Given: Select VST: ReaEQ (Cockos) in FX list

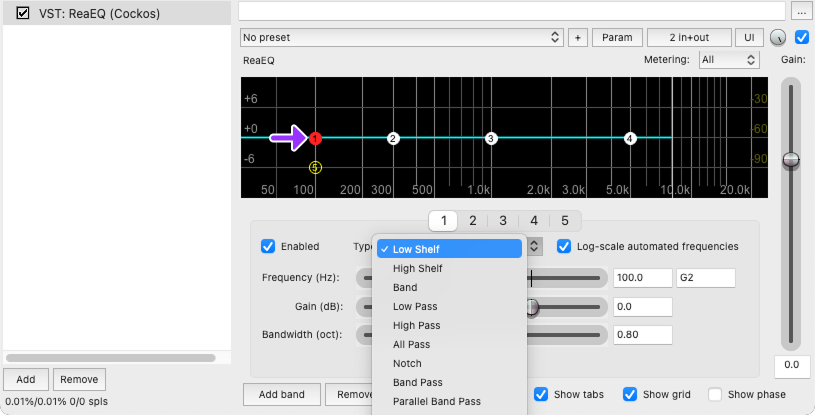Looking at the screenshot, I should (x=117, y=13).
